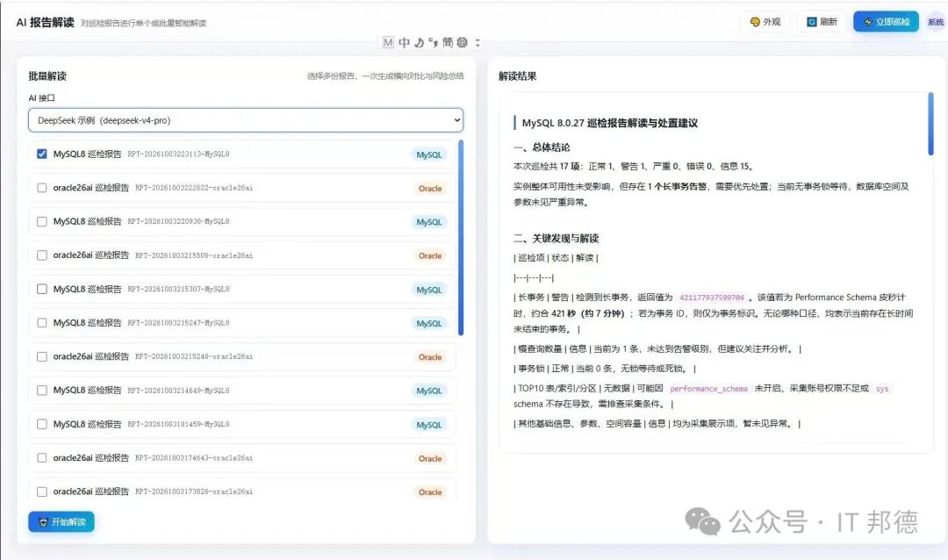Click the 一、总体结论 section heading
This screenshot has height=560, width=948.
tap(542, 147)
